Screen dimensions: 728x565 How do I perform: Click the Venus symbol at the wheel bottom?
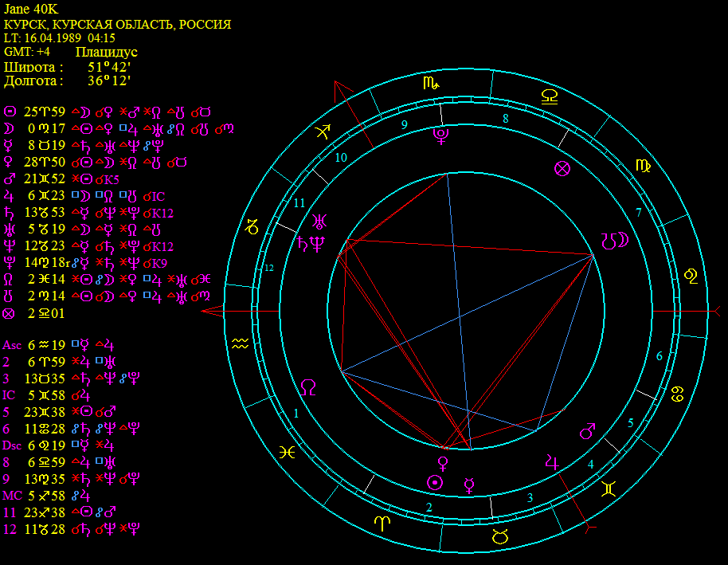click(x=443, y=462)
